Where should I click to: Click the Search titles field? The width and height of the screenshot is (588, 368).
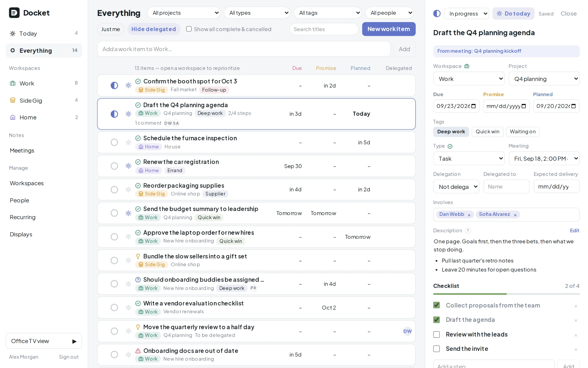(324, 29)
